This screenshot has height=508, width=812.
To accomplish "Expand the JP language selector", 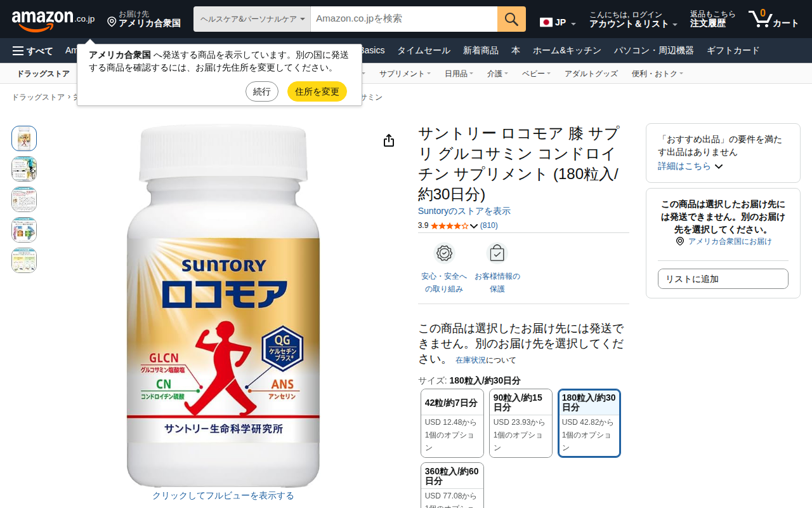I will point(558,23).
